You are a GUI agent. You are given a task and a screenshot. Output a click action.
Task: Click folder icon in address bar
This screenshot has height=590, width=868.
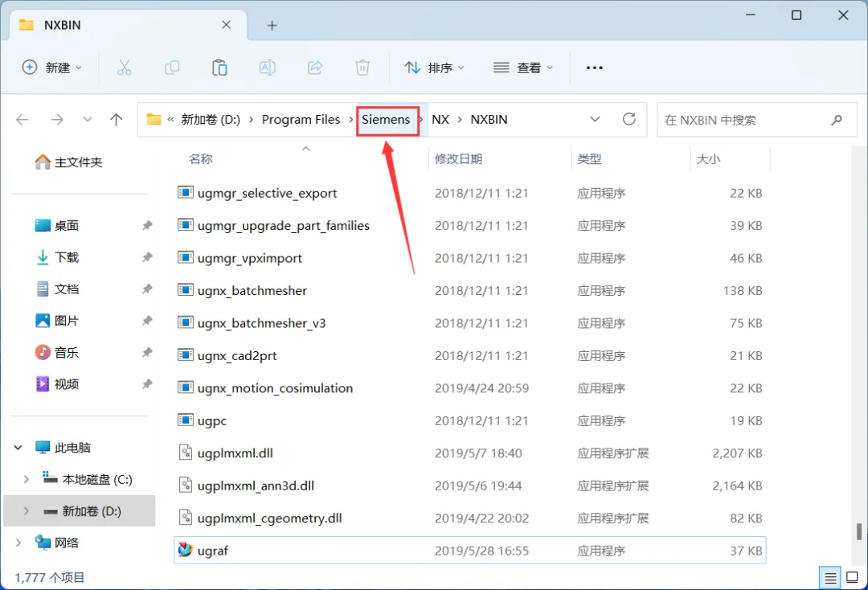click(154, 119)
